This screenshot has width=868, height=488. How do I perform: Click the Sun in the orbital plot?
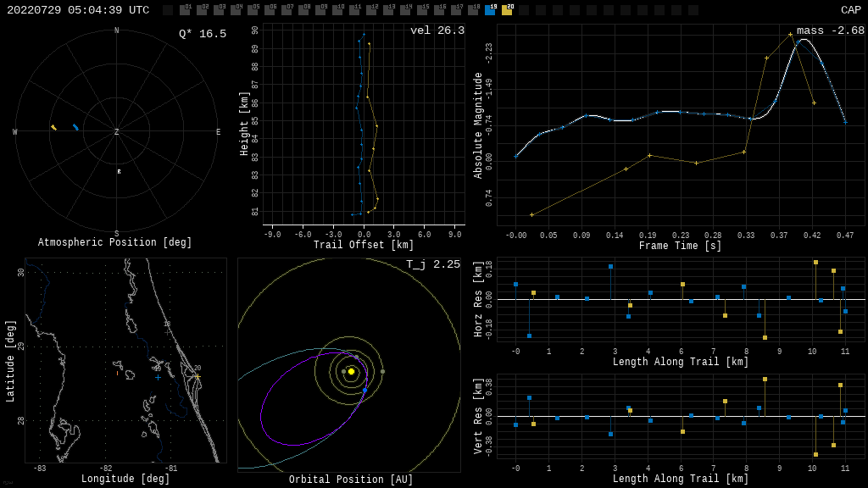click(x=351, y=371)
